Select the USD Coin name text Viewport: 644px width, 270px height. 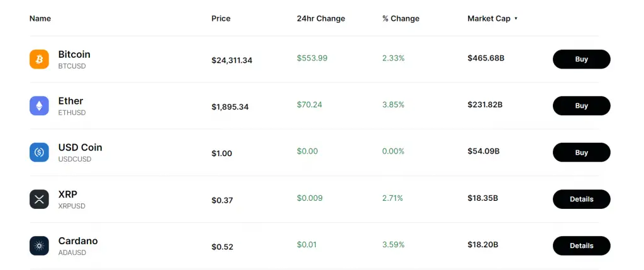click(80, 147)
